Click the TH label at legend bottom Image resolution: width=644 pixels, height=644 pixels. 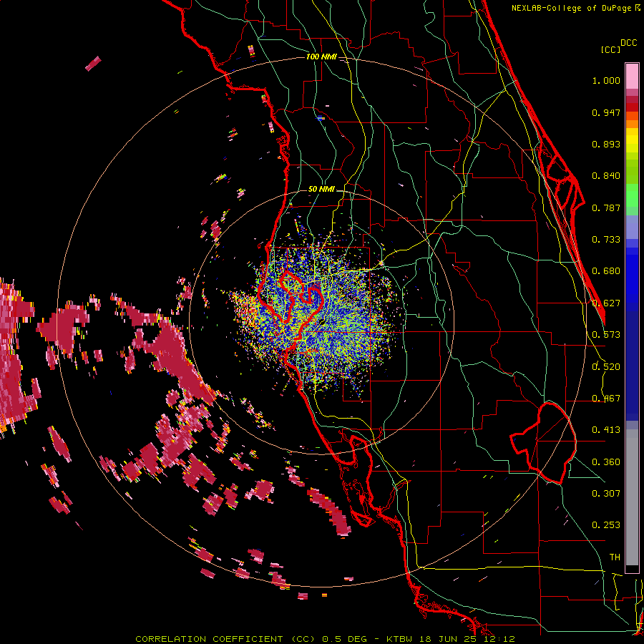coord(615,557)
